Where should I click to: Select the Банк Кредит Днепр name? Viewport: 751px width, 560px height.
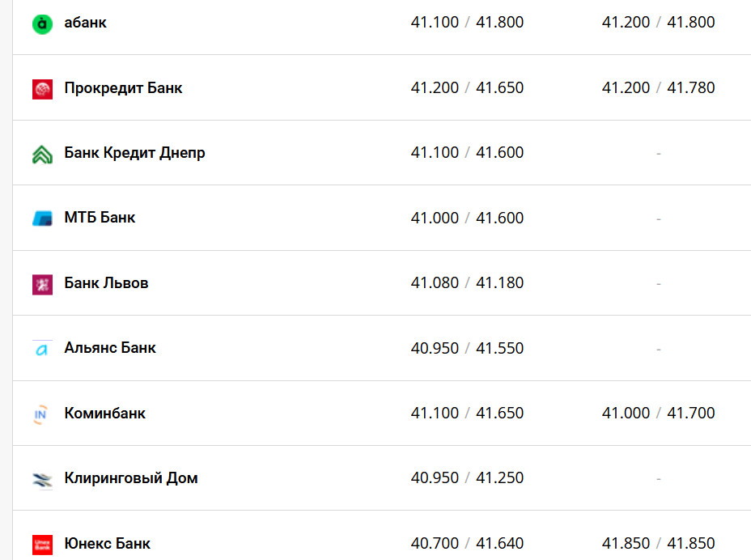pos(134,153)
